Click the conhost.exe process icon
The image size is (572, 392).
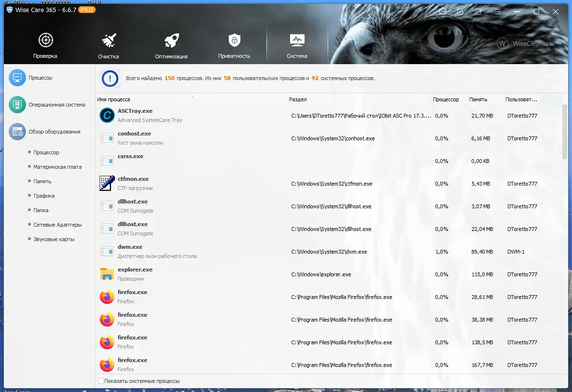pos(107,138)
